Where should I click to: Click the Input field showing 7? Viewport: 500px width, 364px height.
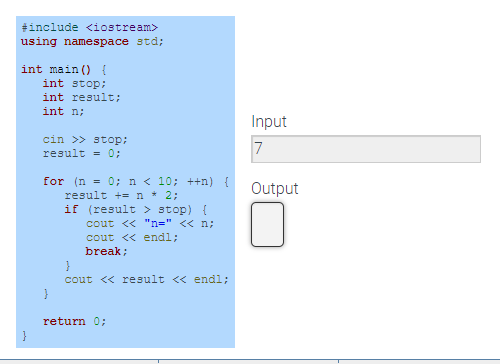pos(366,149)
